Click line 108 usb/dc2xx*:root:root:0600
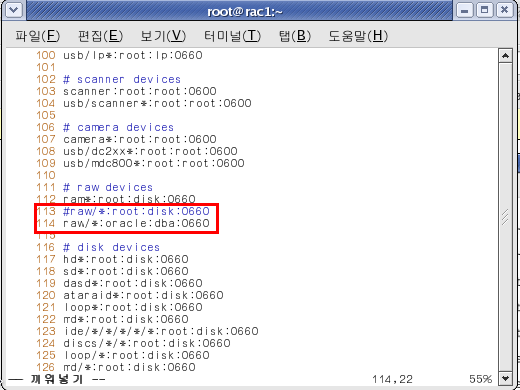The height and width of the screenshot is (390, 520). pyautogui.click(x=150, y=151)
